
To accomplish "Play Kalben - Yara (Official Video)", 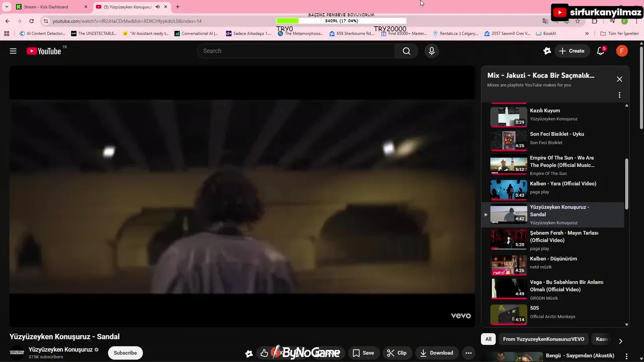I will pyautogui.click(x=552, y=190).
